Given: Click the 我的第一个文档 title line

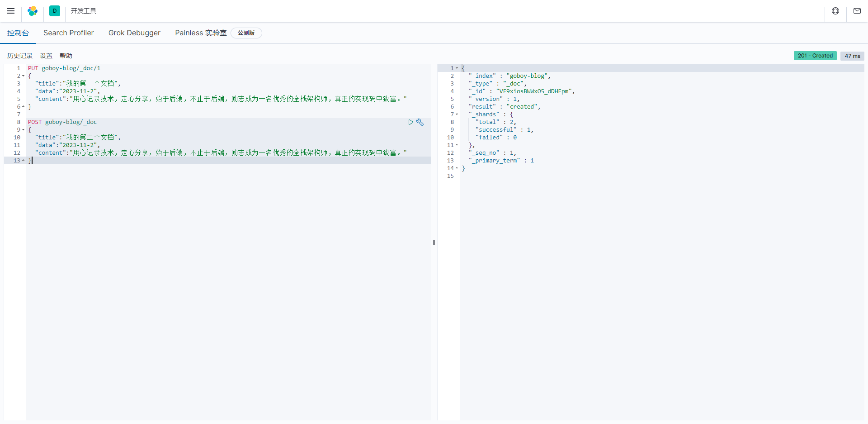Looking at the screenshot, I should coord(78,84).
